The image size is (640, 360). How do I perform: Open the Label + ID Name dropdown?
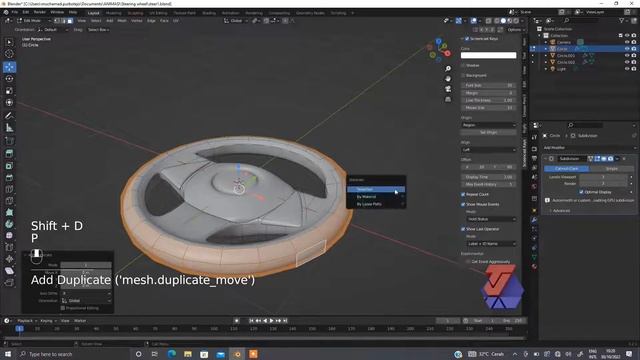click(491, 244)
